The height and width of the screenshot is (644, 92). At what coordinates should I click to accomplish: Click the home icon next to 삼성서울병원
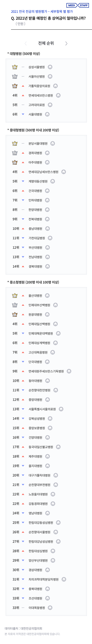pos(50,67)
